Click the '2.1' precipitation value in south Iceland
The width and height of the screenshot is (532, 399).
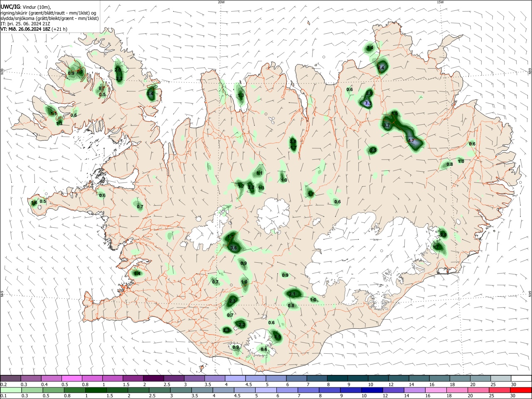click(292, 294)
